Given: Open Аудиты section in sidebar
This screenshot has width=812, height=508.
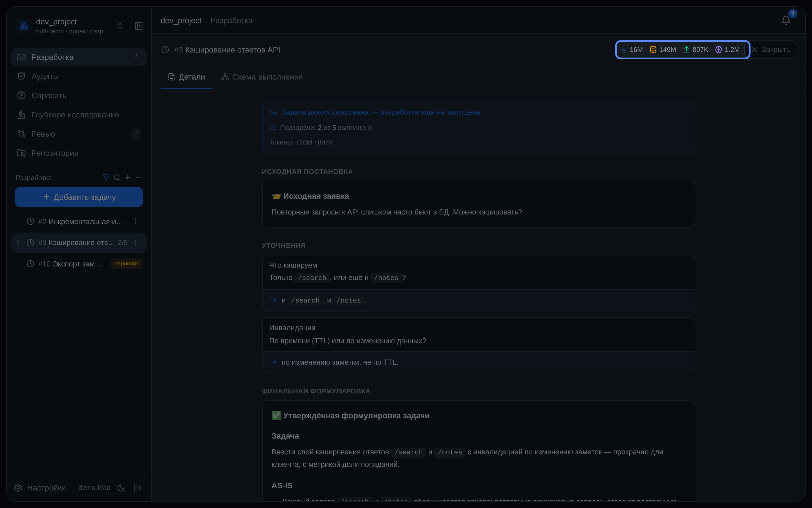Looking at the screenshot, I should (x=79, y=76).
